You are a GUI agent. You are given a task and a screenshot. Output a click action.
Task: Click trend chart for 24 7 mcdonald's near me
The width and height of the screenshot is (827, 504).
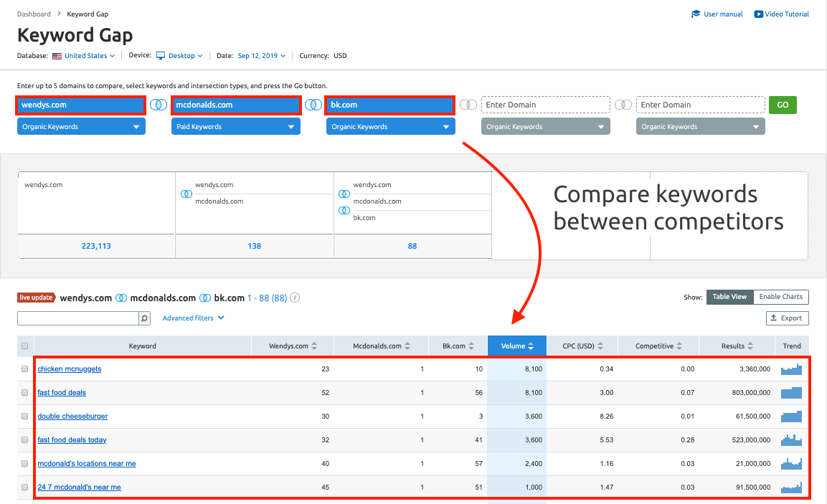point(791,488)
